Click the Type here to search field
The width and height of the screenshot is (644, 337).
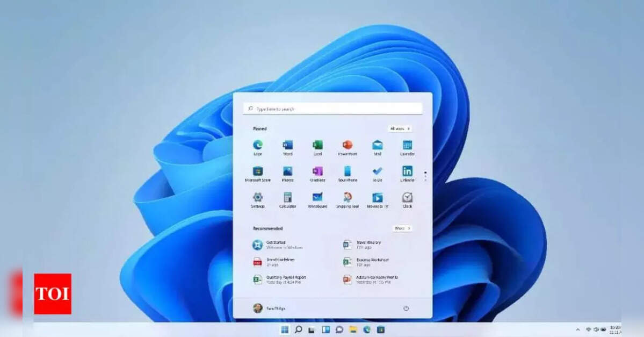332,109
